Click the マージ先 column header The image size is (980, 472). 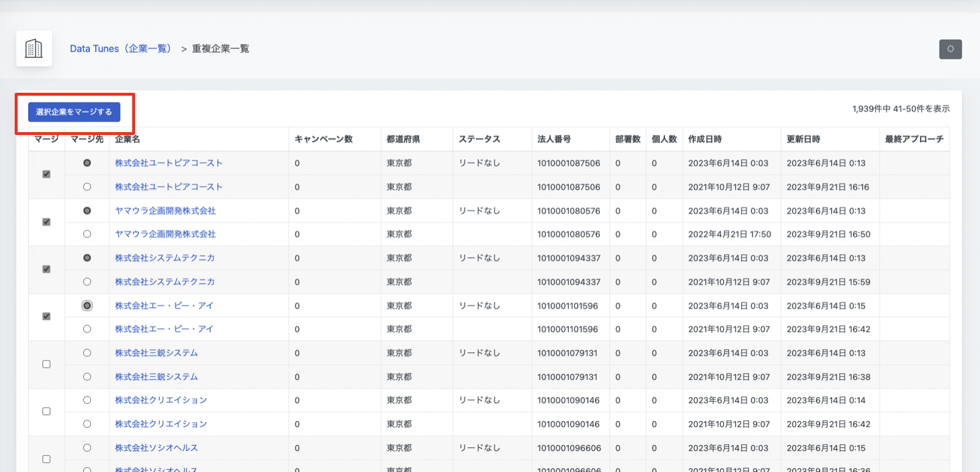click(x=87, y=139)
